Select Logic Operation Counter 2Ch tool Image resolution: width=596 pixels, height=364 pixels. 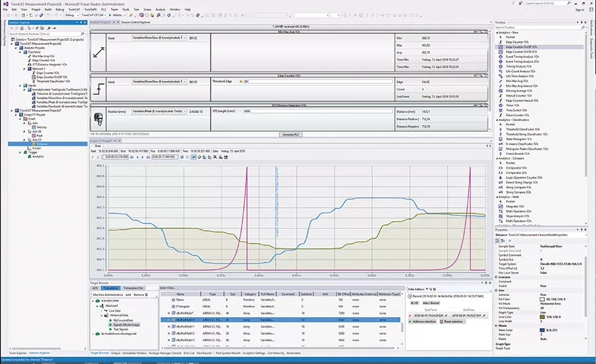pyautogui.click(x=524, y=177)
